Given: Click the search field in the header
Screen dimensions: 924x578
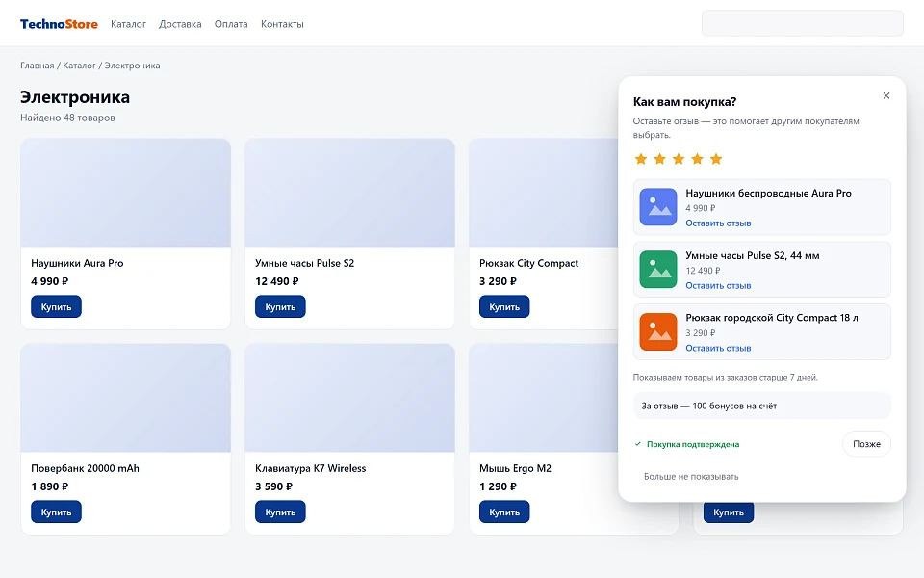Looking at the screenshot, I should point(802,23).
